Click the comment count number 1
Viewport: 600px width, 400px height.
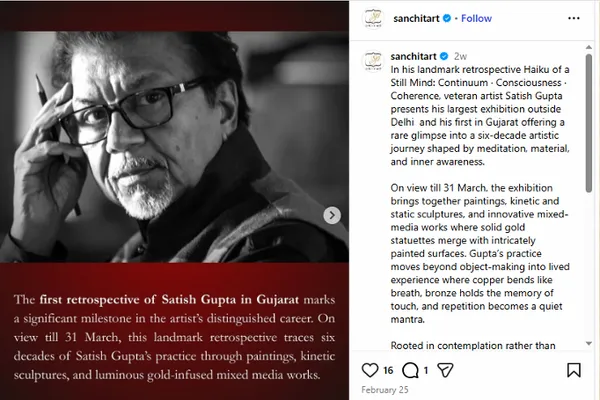click(x=424, y=370)
